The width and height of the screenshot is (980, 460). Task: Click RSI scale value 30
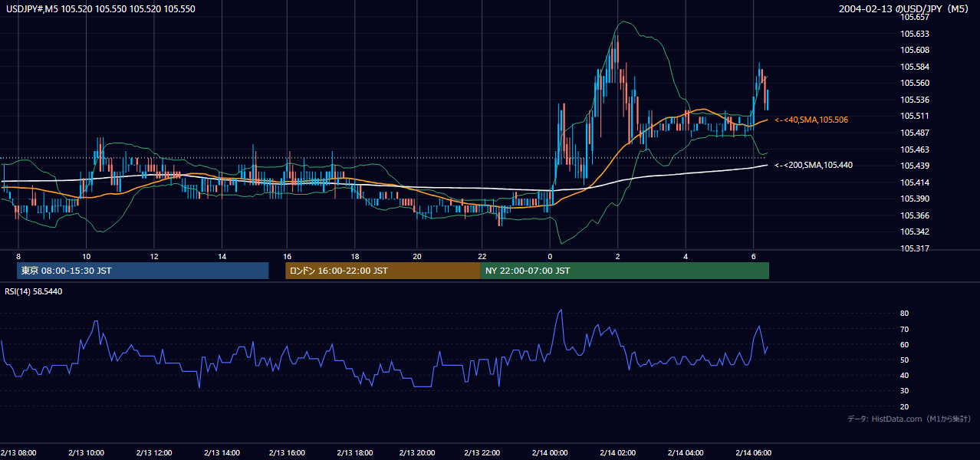(x=905, y=391)
